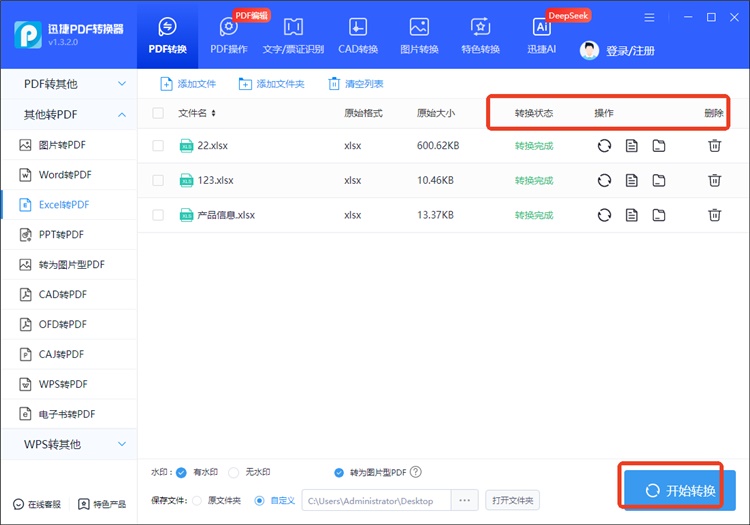Click the browse (…) button

click(464, 501)
